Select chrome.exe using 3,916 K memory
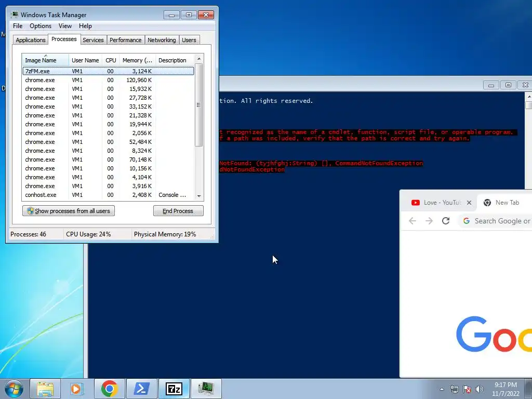The image size is (532, 399). click(108, 186)
